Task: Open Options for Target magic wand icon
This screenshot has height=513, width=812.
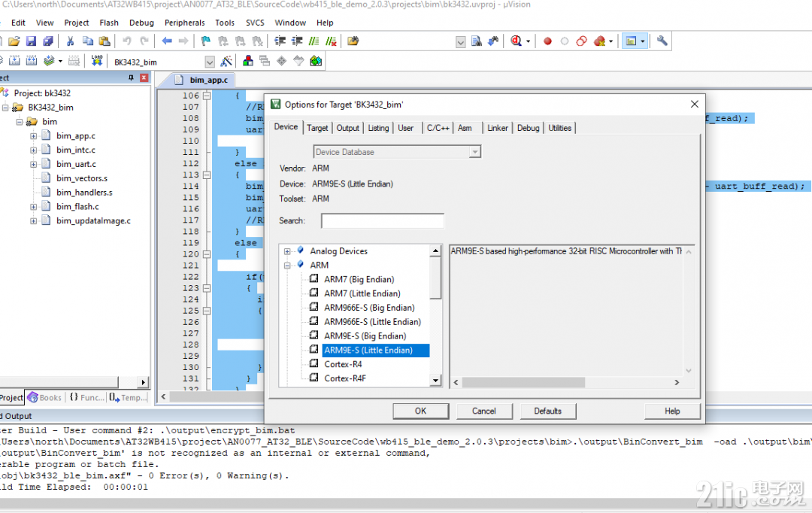Action: [226, 61]
